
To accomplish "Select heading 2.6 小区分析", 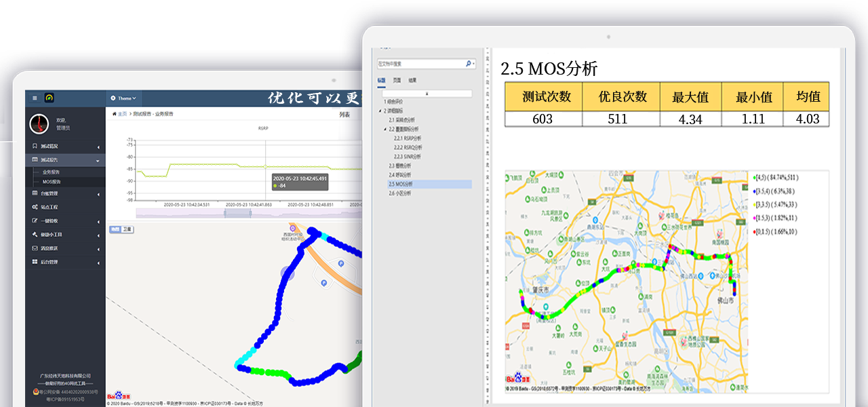I will [x=399, y=193].
